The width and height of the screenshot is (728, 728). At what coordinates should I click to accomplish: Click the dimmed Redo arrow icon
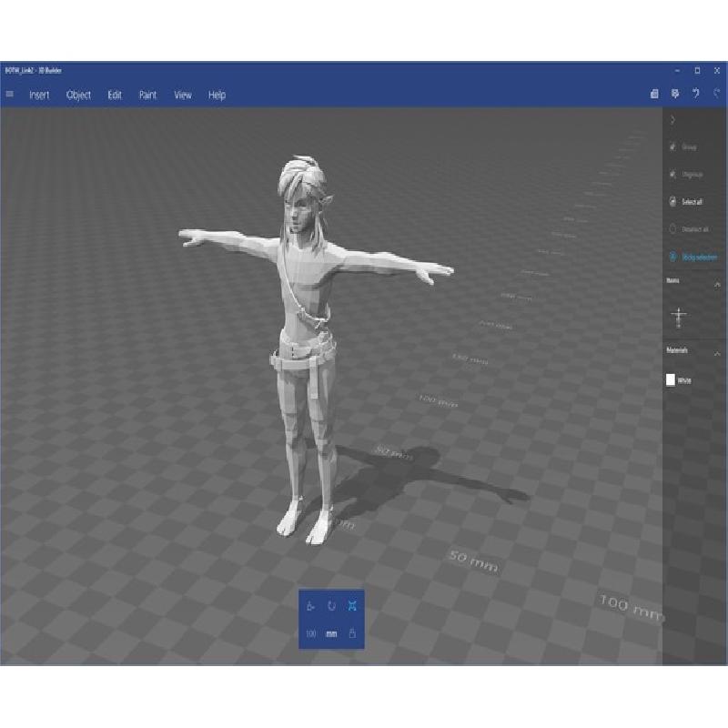pos(716,94)
